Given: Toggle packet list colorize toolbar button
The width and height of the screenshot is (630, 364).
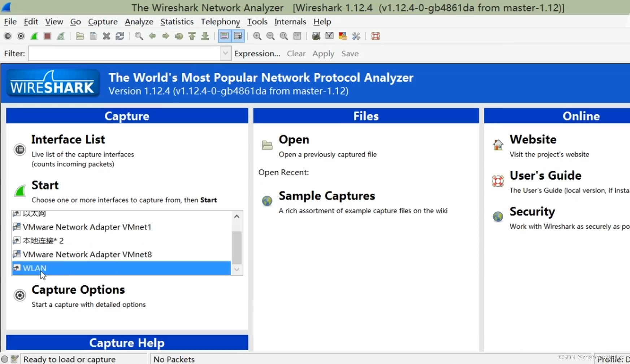Looking at the screenshot, I should (225, 36).
